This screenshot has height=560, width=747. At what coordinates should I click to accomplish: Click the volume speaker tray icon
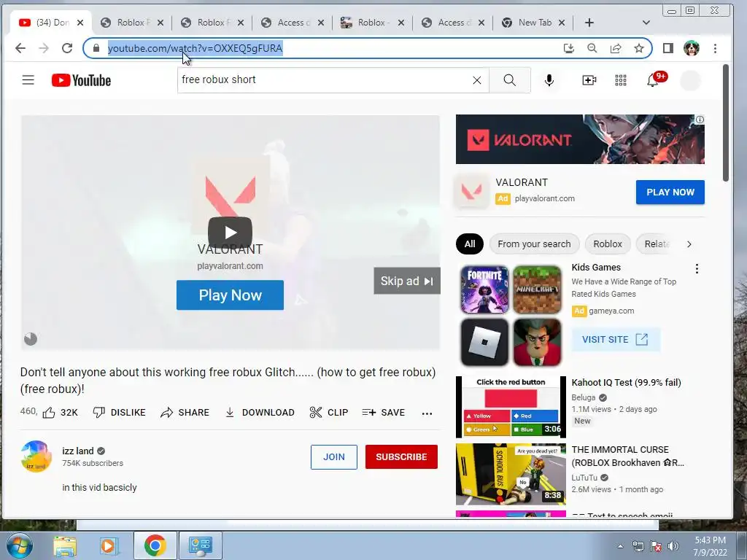(x=673, y=546)
